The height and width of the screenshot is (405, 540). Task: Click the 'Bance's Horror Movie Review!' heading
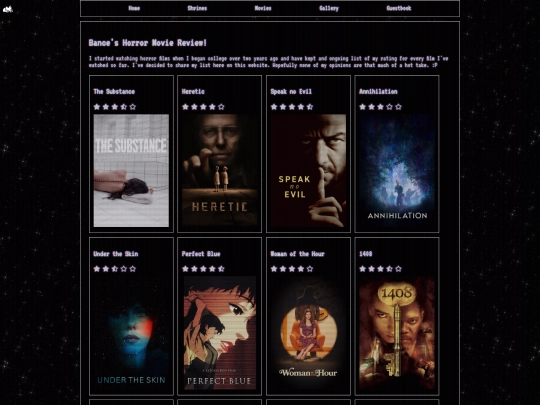pos(147,43)
